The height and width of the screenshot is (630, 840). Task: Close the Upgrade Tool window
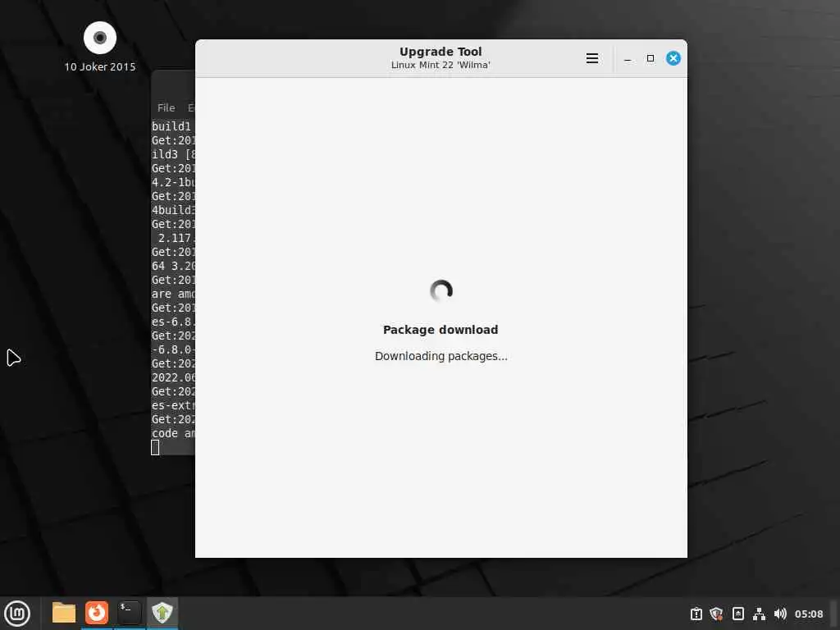[x=673, y=58]
